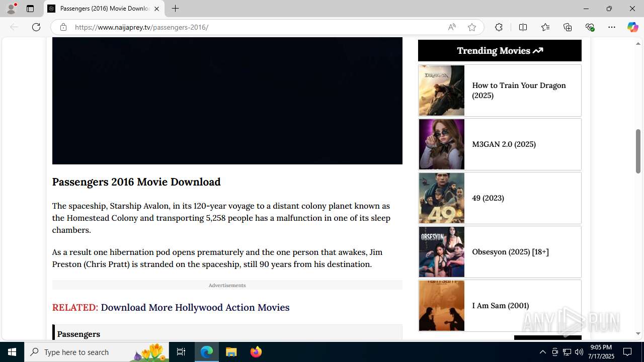Go back to previous page

click(x=14, y=27)
